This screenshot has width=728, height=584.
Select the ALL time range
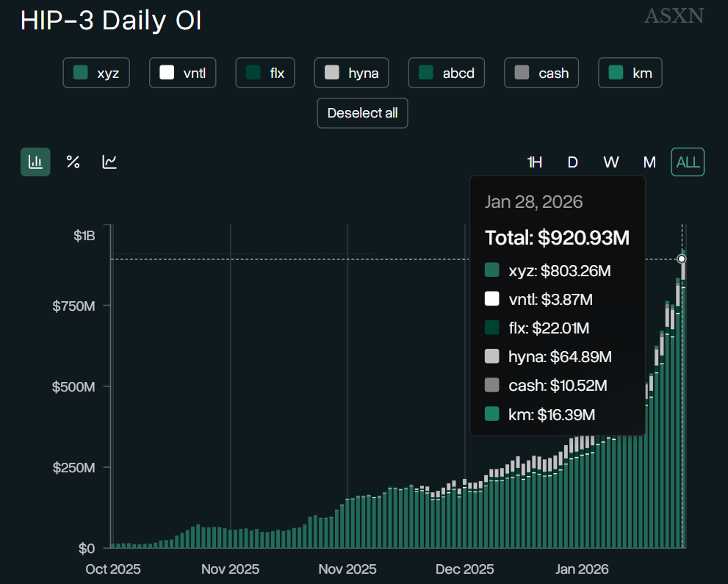(688, 162)
